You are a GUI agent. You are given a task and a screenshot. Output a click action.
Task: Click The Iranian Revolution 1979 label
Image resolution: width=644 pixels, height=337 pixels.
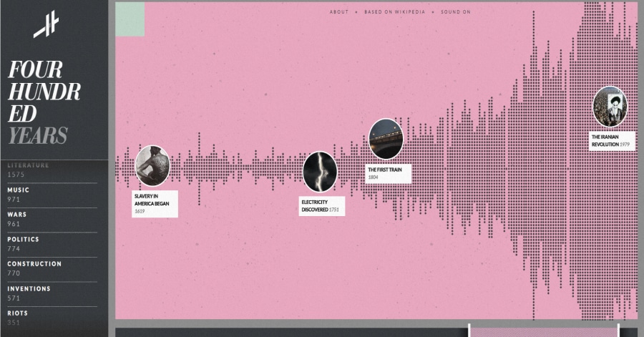pyautogui.click(x=613, y=140)
